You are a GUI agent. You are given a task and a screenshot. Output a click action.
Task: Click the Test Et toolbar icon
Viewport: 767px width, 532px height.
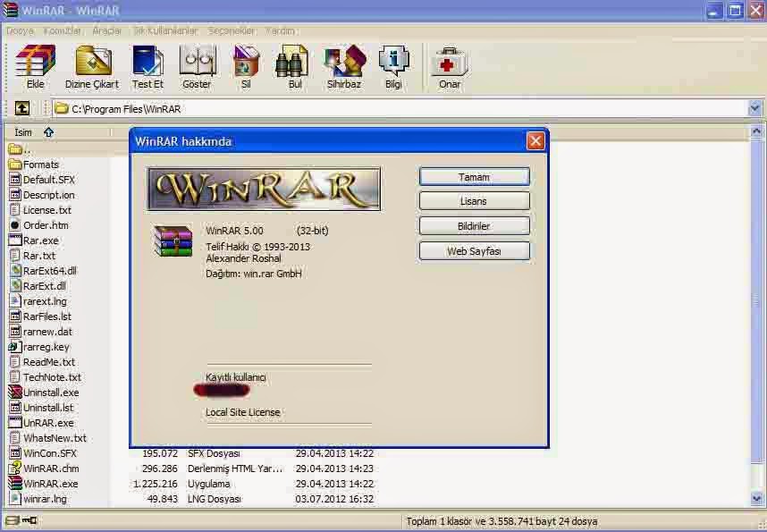click(147, 67)
